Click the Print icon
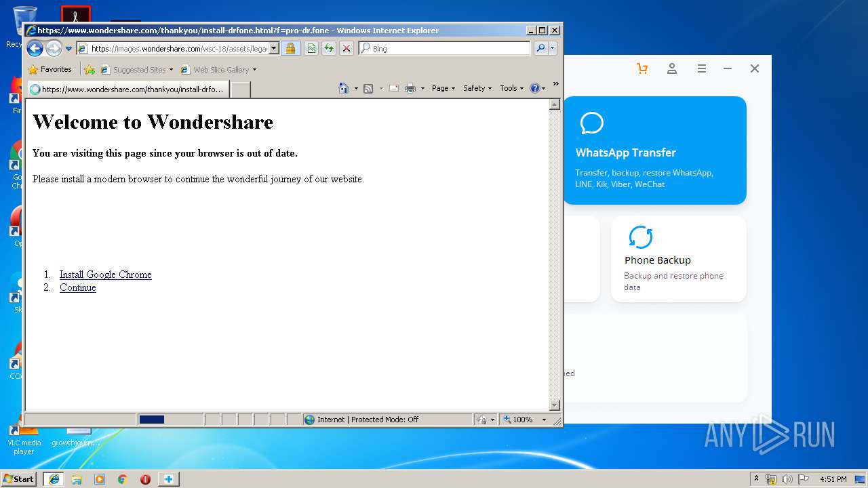The height and width of the screenshot is (488, 868). tap(410, 88)
